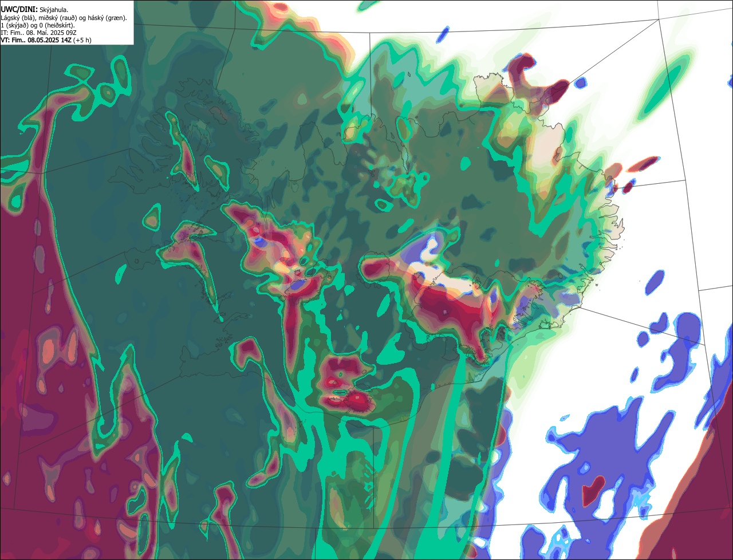The width and height of the screenshot is (733, 560).
Task: Click the legend line 'Lágský (blá), miðský (rauð) og háský (græn).'
Action: (x=64, y=18)
